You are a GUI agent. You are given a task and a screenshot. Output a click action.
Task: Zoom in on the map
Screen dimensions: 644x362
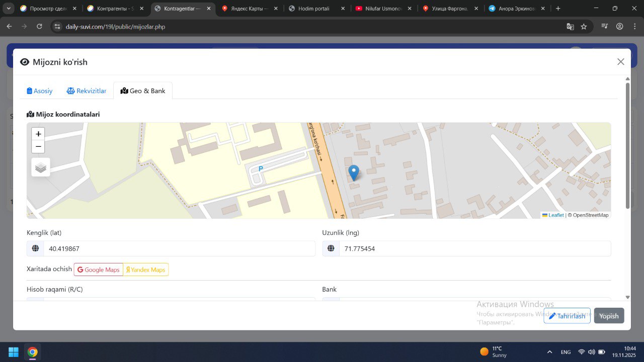click(x=38, y=134)
